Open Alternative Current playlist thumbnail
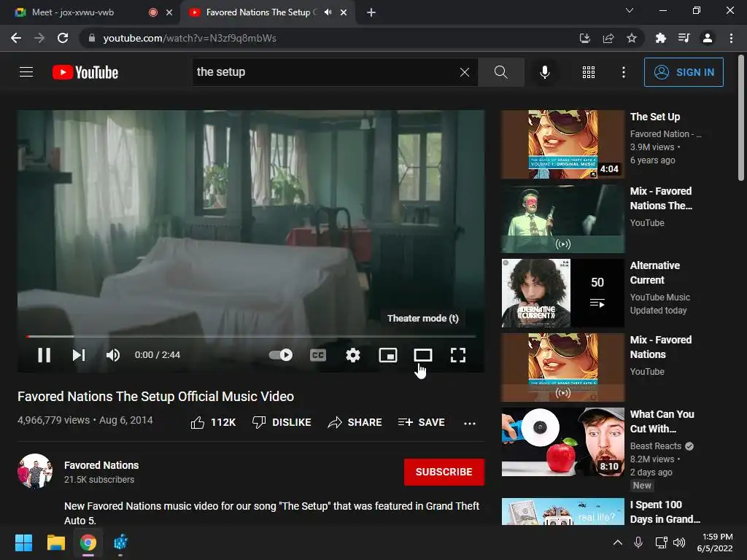 (562, 293)
